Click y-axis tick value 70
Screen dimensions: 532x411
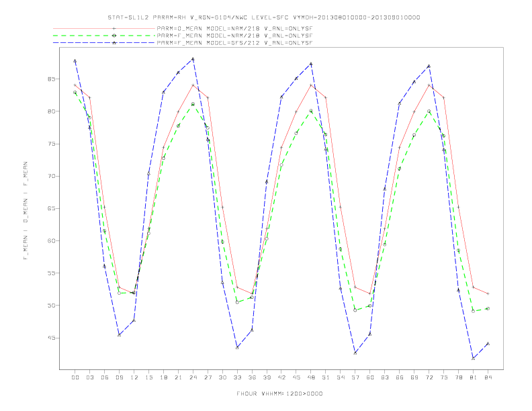coord(51,176)
